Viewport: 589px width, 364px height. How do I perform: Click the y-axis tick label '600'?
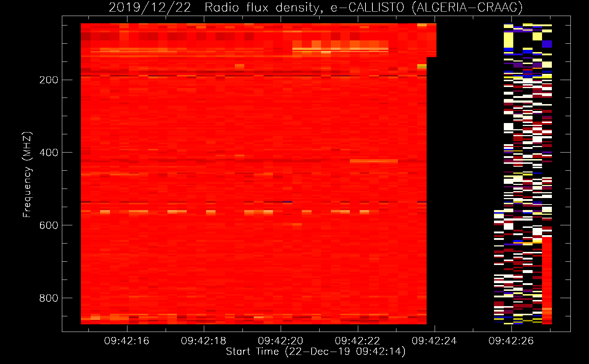[x=49, y=225]
